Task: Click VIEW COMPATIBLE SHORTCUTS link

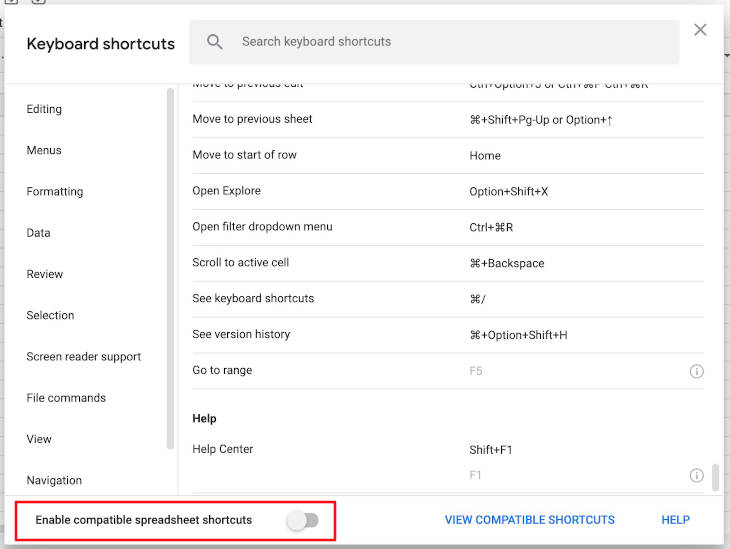Action: click(x=530, y=520)
